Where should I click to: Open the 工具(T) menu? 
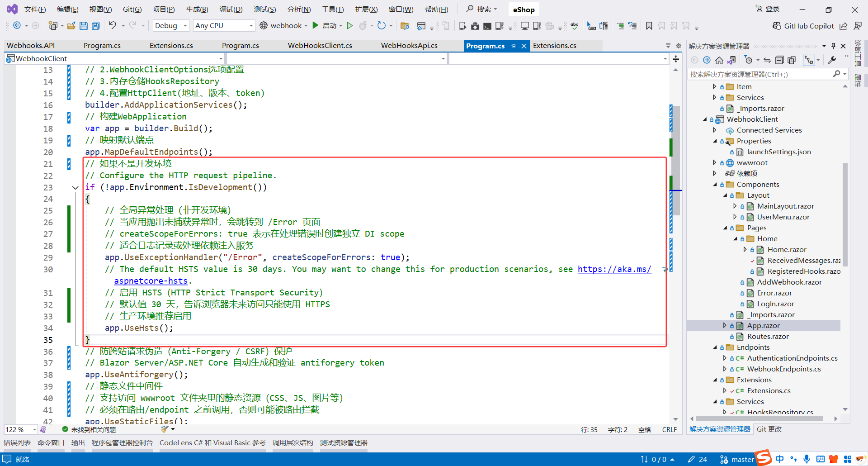pos(333,10)
